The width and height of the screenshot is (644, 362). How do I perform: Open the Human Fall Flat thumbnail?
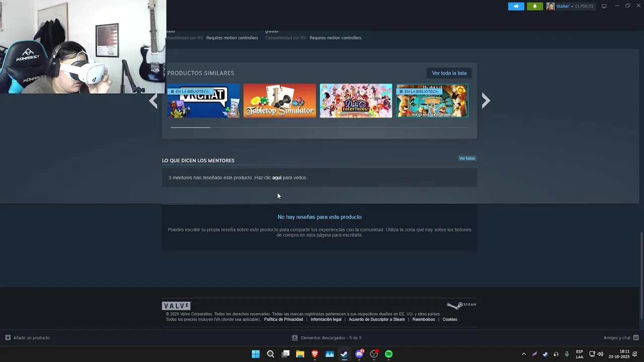tap(432, 101)
